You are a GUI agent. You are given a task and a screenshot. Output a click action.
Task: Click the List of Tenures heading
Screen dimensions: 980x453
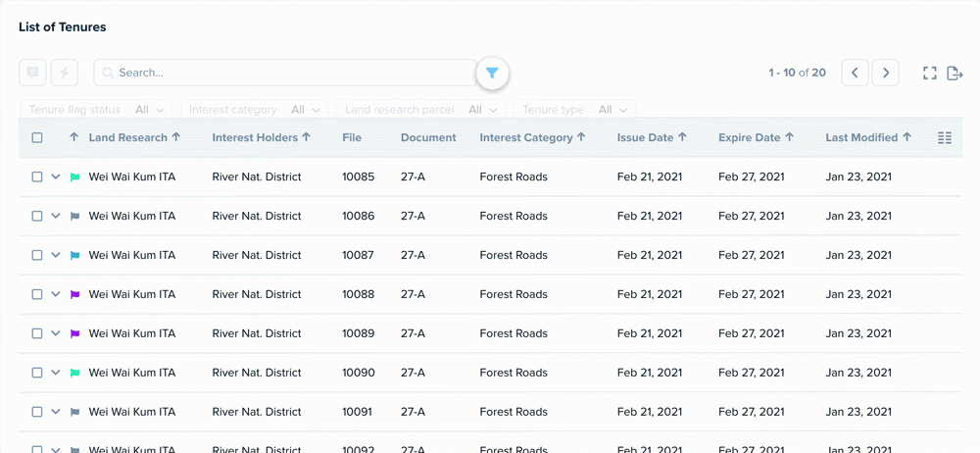(x=63, y=26)
